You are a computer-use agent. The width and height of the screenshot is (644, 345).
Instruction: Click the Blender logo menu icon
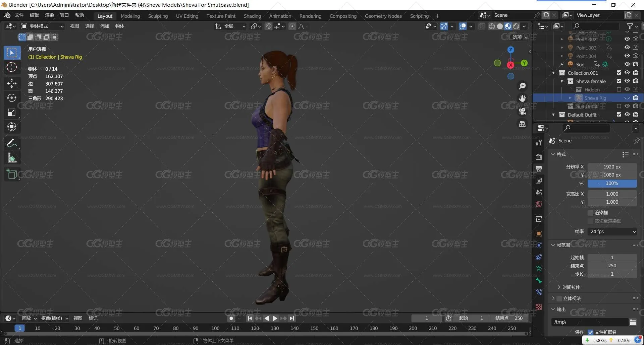click(x=7, y=15)
